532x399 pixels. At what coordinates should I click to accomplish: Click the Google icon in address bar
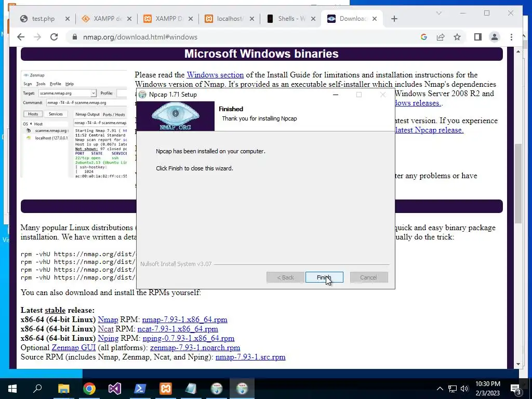tap(424, 37)
